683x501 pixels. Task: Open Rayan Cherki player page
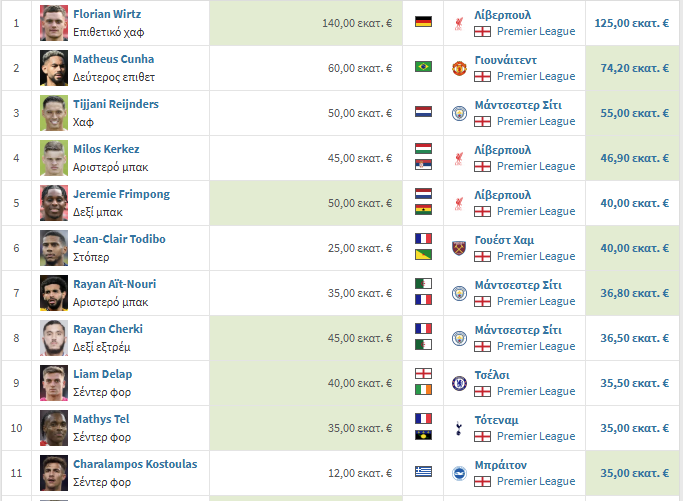(108, 329)
